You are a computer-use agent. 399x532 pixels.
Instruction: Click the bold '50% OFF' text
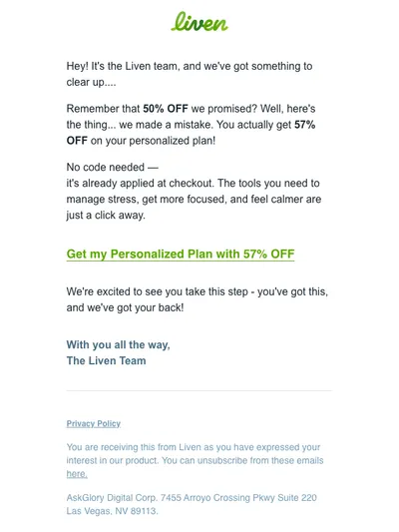[166, 109]
